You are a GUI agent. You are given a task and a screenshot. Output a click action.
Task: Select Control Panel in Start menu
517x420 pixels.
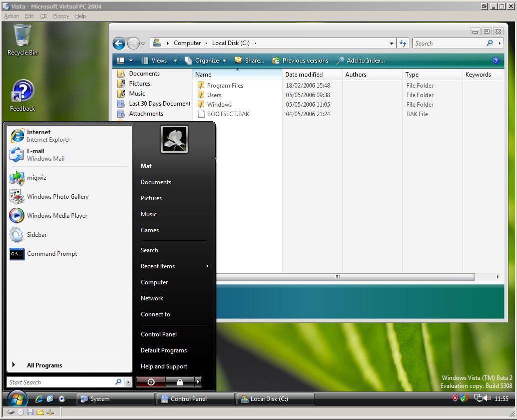pyautogui.click(x=159, y=334)
